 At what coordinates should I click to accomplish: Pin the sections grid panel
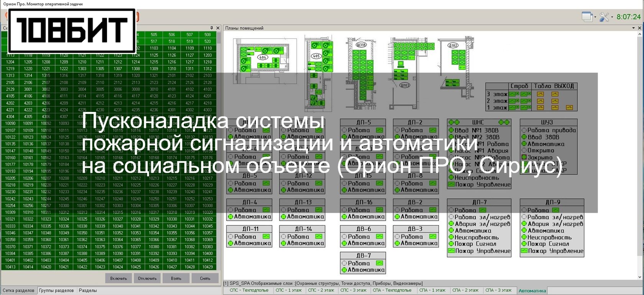(212, 28)
